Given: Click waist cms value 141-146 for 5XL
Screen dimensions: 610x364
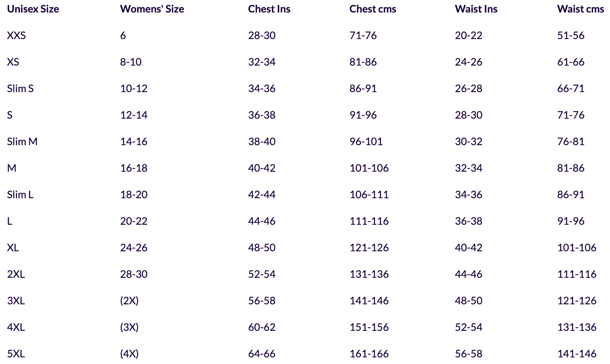Looking at the screenshot, I should (x=576, y=354).
